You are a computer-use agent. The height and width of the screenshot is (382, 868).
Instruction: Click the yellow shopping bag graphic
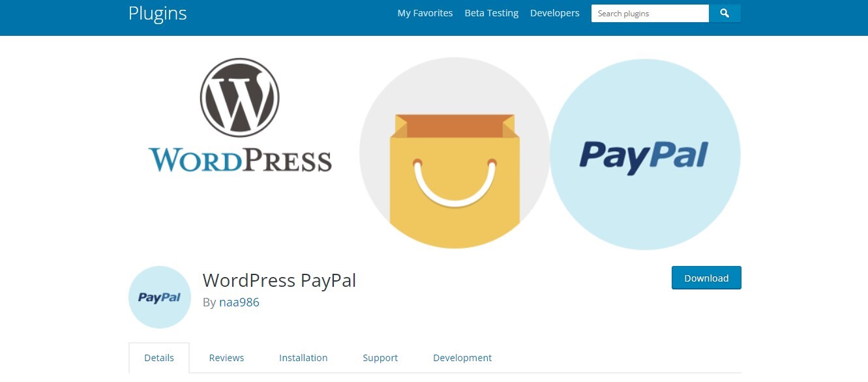(x=455, y=181)
